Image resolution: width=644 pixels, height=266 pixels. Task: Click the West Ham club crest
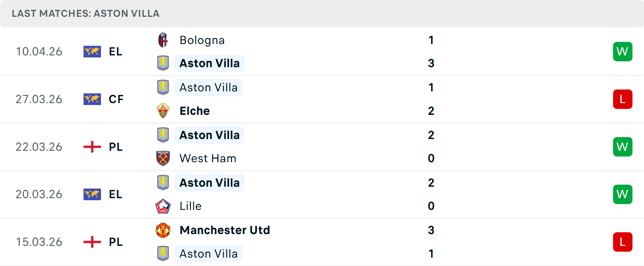tap(163, 158)
